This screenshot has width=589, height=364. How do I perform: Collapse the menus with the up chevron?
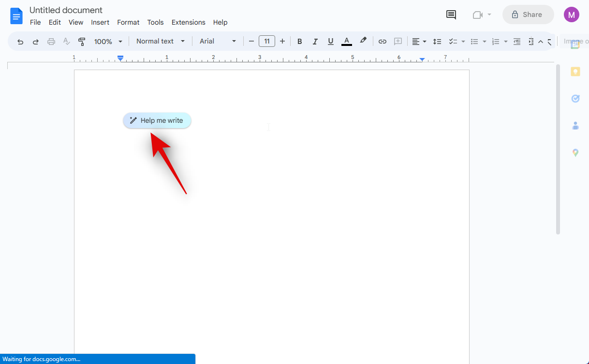pos(541,42)
